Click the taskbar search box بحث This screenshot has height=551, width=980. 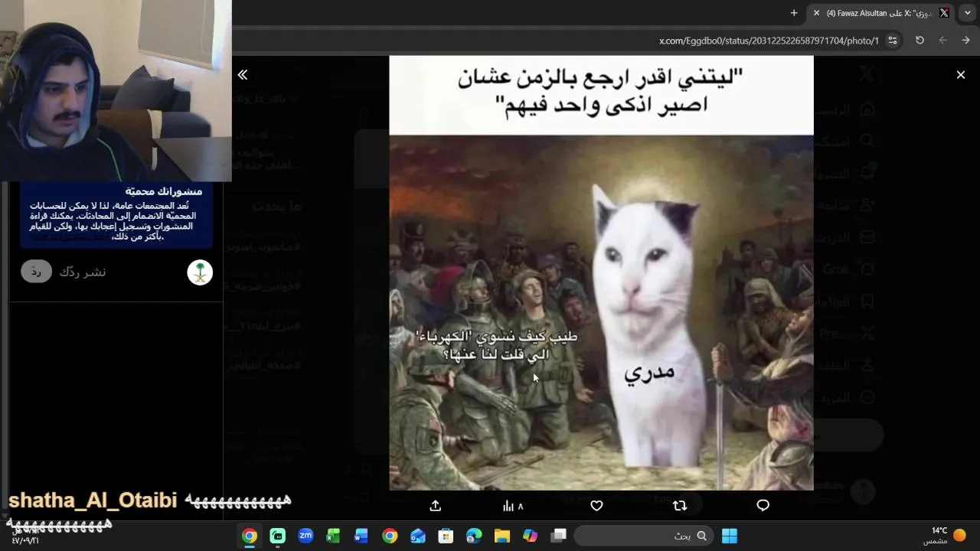[x=642, y=536]
